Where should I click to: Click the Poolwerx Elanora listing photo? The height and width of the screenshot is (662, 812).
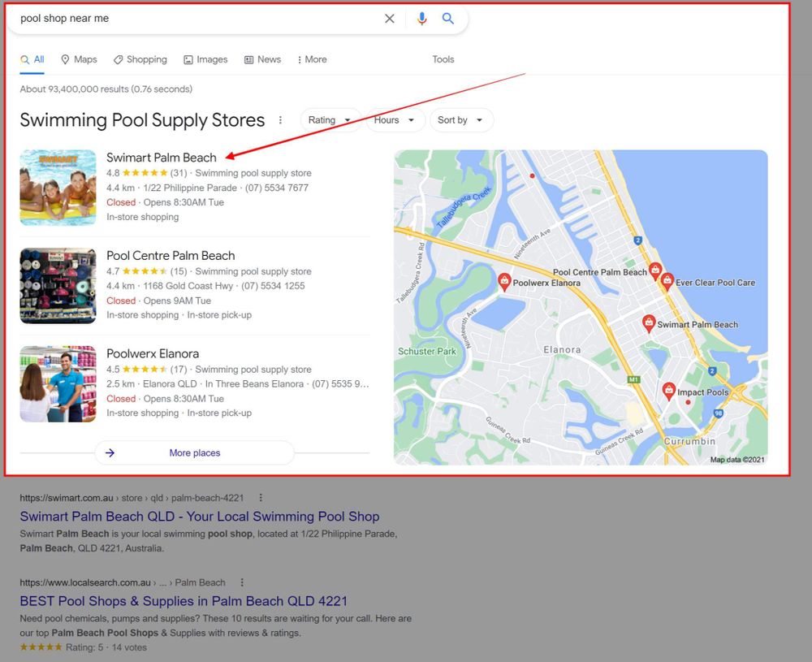[x=58, y=384]
